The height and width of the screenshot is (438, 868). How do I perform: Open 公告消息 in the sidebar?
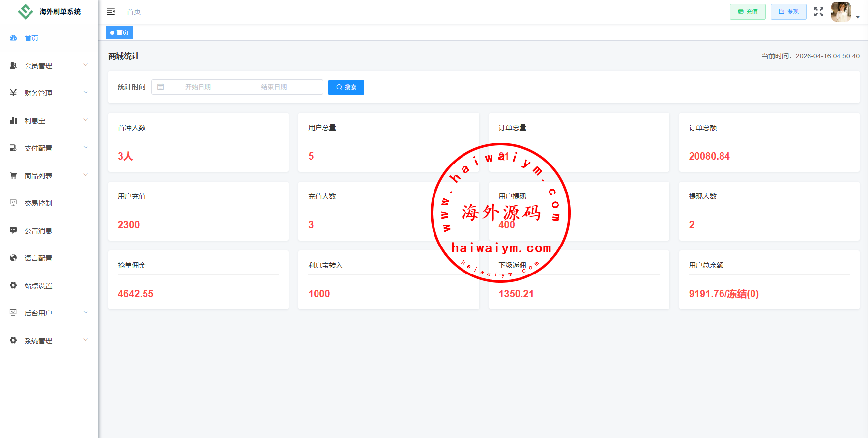click(38, 231)
